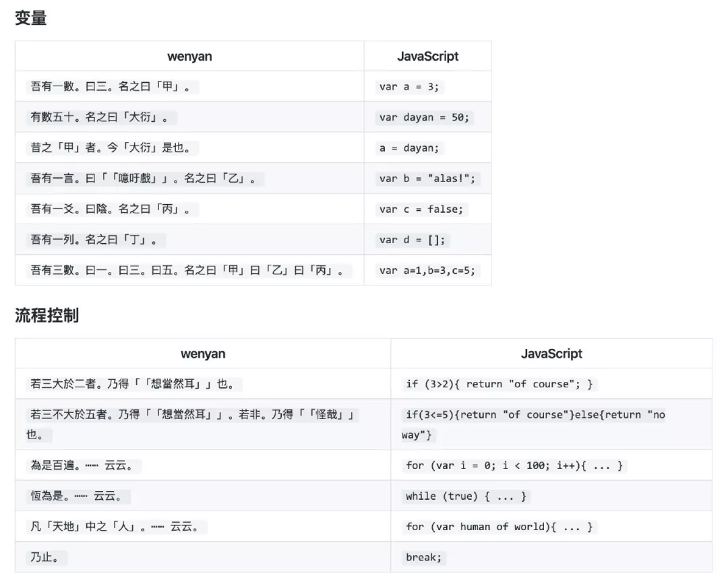This screenshot has width=728, height=586.
Task: Click the wenyan text 乃止。
Action: coord(47,557)
